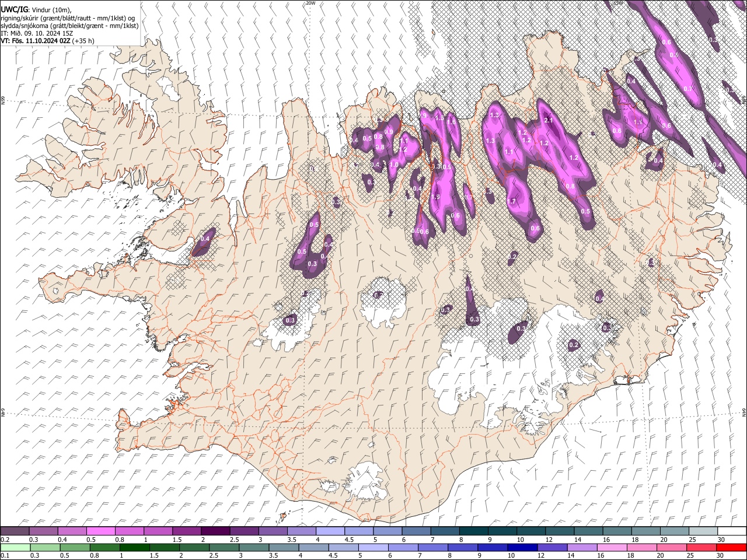Click the 1–1.5 darkest green swatch in the lower legend row
Viewport: 747px width, 560px height.
pos(135,547)
